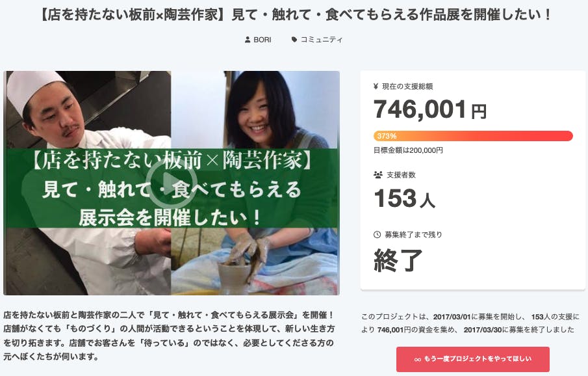This screenshot has width=588, height=376.
Task: Open the コミュニティ category link
Action: (322, 40)
